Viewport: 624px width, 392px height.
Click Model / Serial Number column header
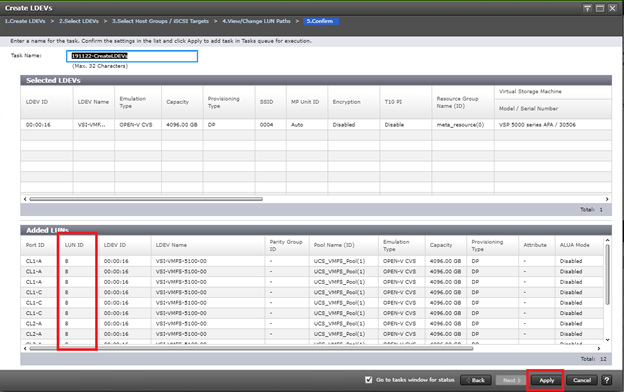tap(553, 109)
